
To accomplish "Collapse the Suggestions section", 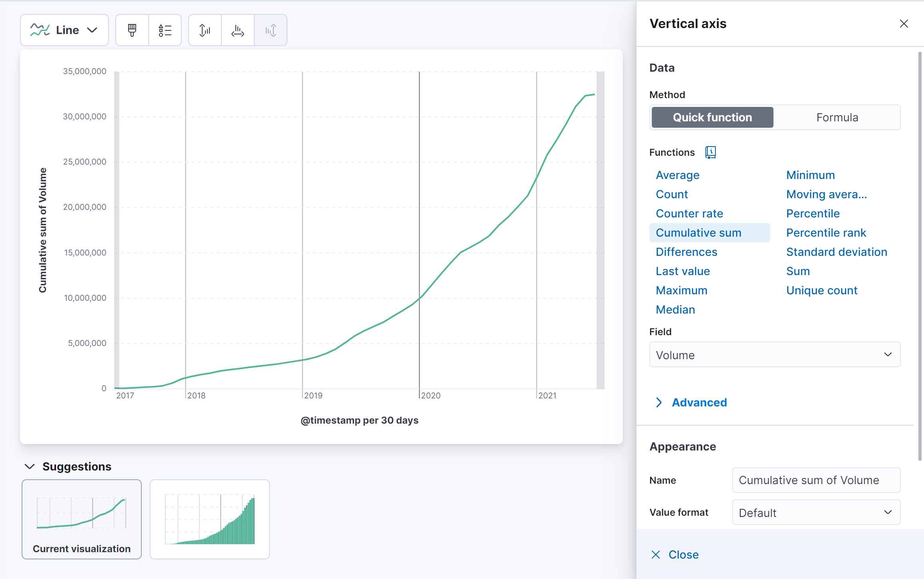I will (x=30, y=466).
